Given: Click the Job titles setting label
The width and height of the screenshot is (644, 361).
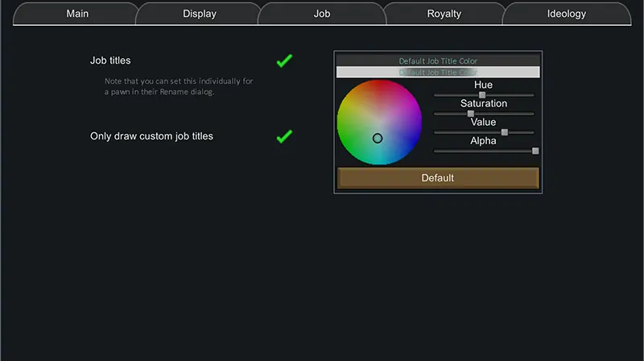Looking at the screenshot, I should click(110, 60).
